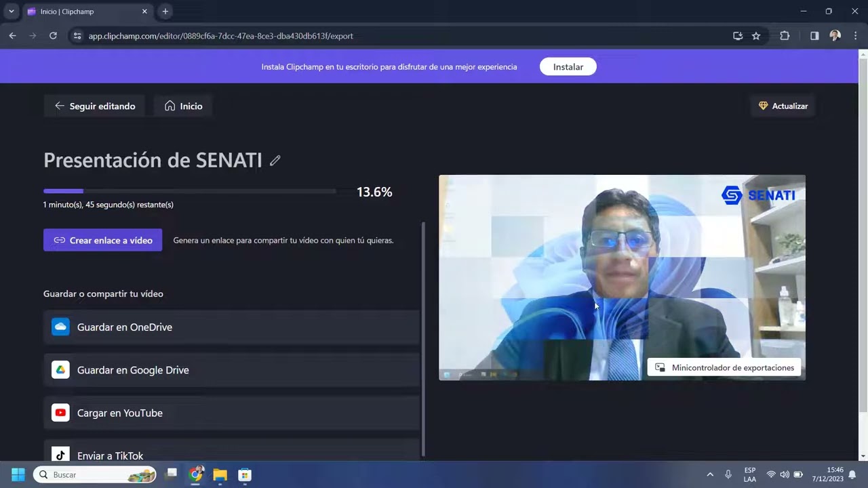
Task: Click the microphone tray icon
Action: (x=728, y=474)
